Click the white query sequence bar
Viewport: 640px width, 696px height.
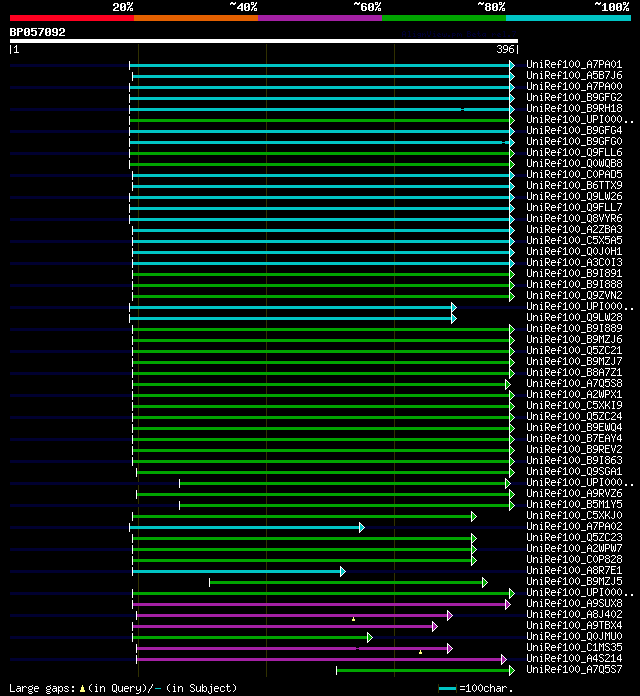[264, 41]
